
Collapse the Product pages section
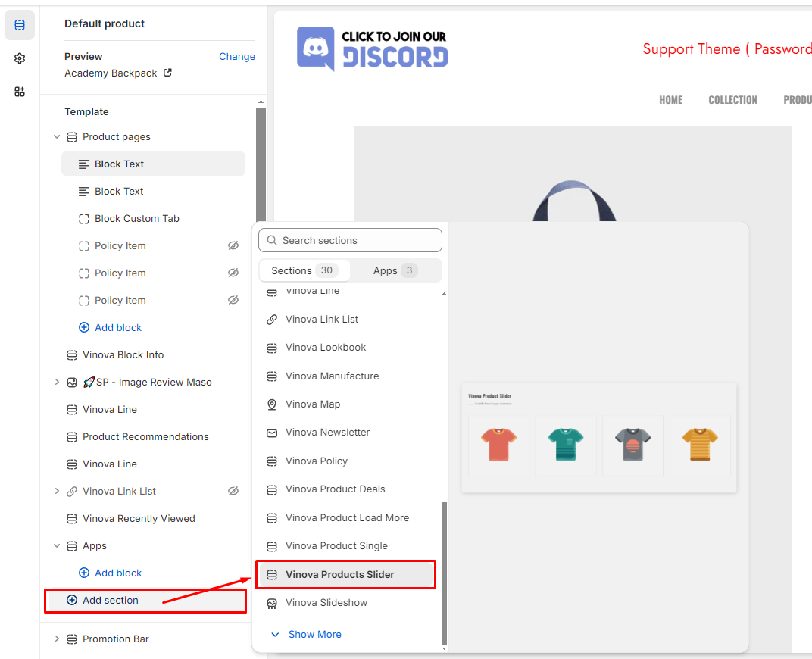(x=57, y=136)
